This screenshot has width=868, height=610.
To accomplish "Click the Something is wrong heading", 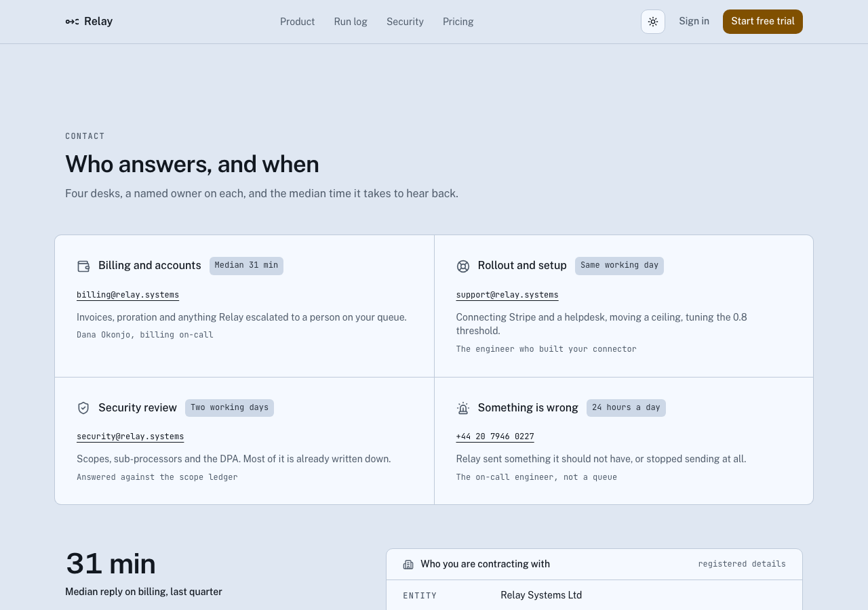I will (x=528, y=408).
